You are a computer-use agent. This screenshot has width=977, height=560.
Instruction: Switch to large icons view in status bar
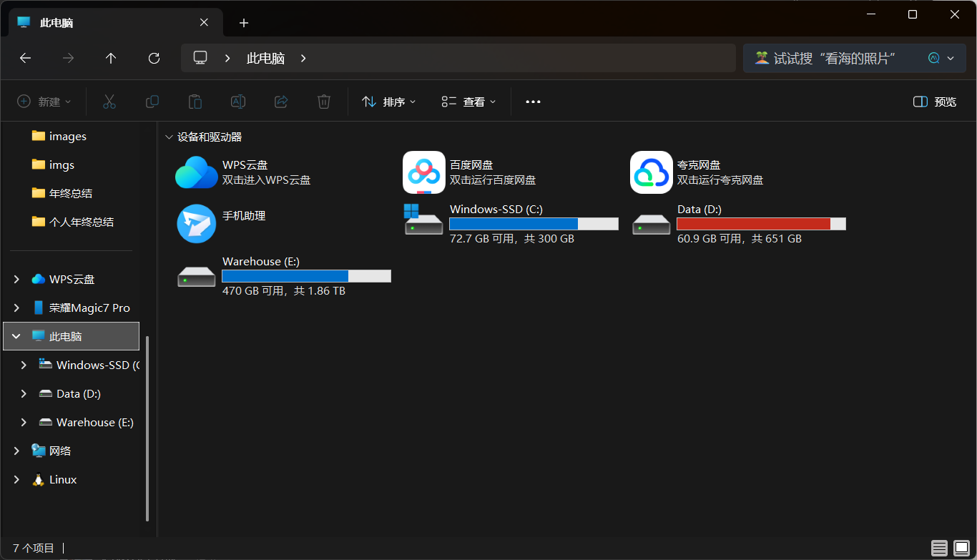961,549
